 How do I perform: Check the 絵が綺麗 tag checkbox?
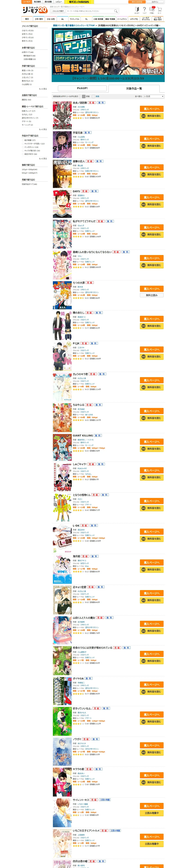click(23, 140)
